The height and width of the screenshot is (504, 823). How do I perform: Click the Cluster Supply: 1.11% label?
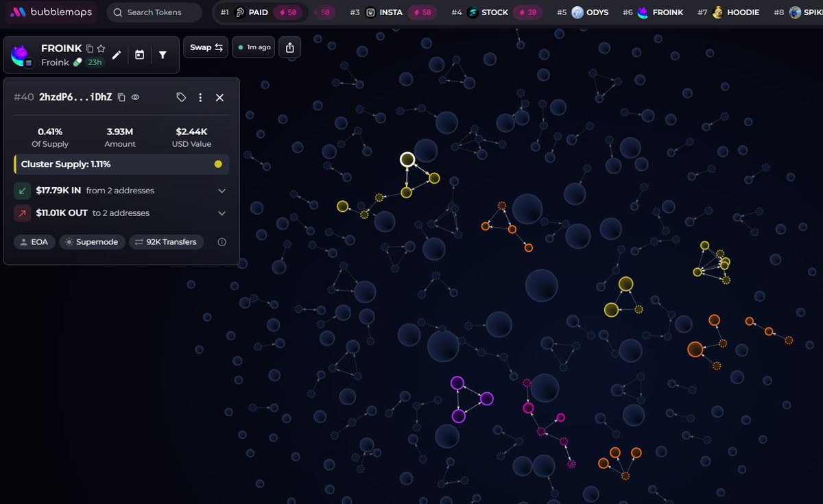pos(66,165)
